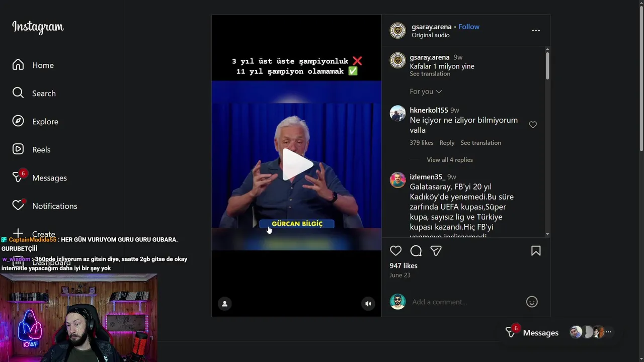Click the comment bubble icon

(x=416, y=251)
